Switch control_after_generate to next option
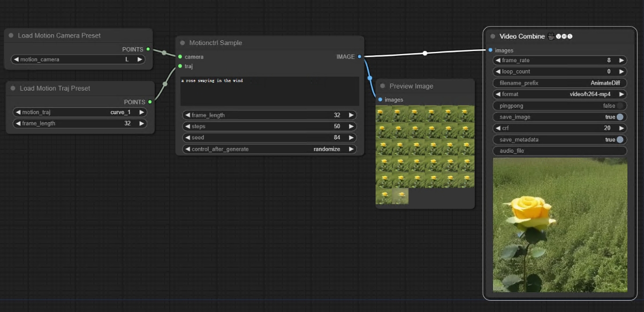Viewport: 644px width, 312px height. point(351,149)
